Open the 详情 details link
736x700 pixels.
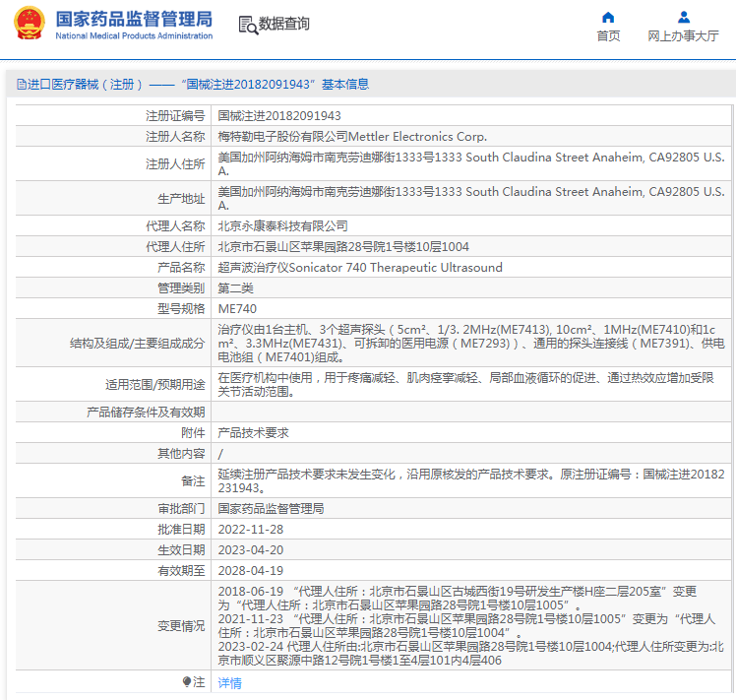pos(229,682)
